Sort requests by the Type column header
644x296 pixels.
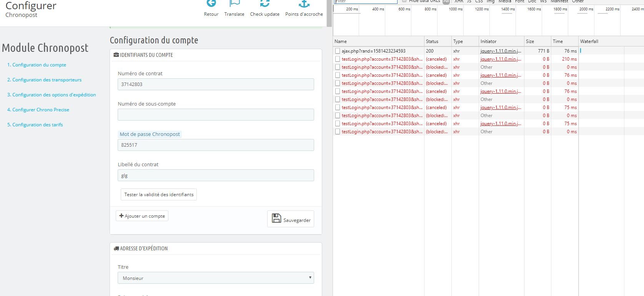[465, 41]
